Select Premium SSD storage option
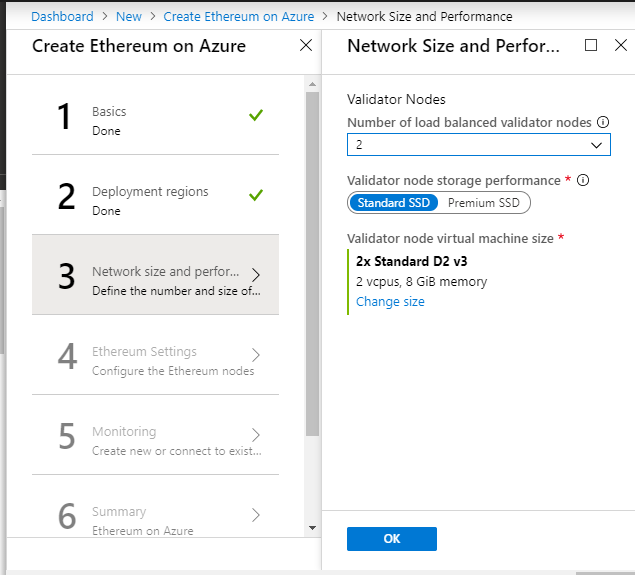 (484, 202)
